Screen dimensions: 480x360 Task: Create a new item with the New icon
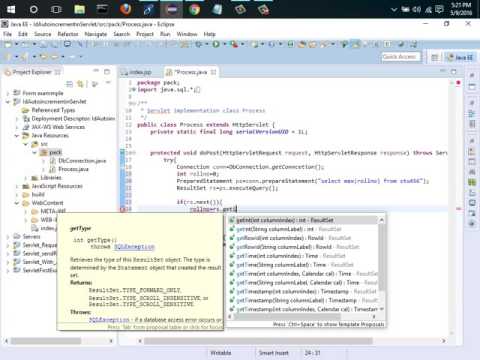(8, 44)
